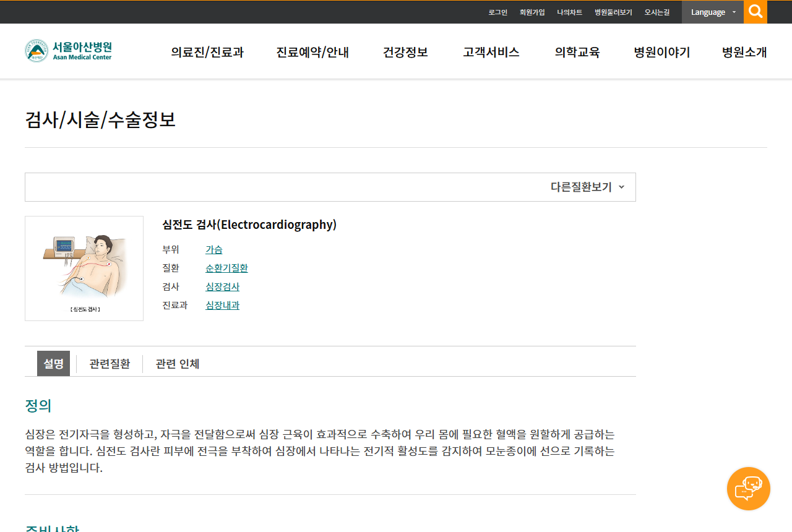Viewport: 792px width, 532px height.
Task: Switch to the 관련질환 tab
Action: [x=110, y=364]
